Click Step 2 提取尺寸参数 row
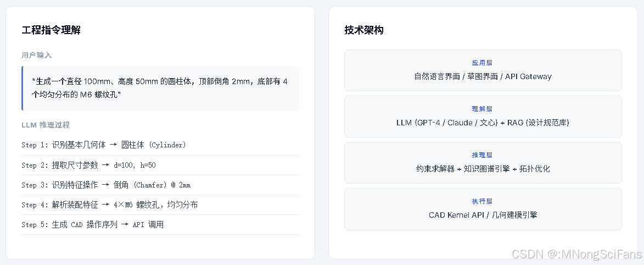This screenshot has height=265, width=644. tap(160, 165)
